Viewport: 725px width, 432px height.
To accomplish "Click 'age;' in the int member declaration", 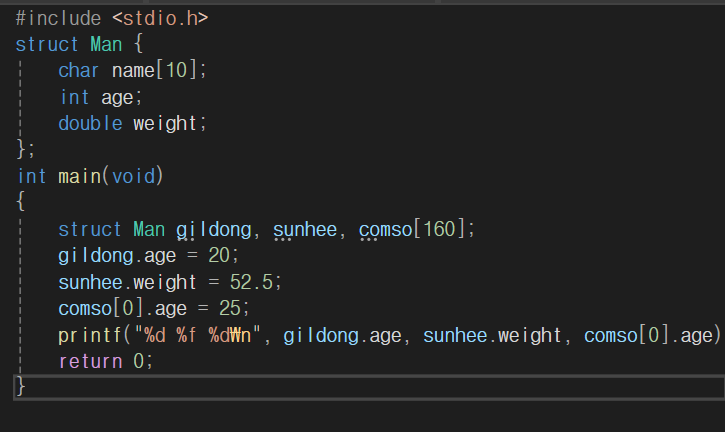I will click(122, 98).
